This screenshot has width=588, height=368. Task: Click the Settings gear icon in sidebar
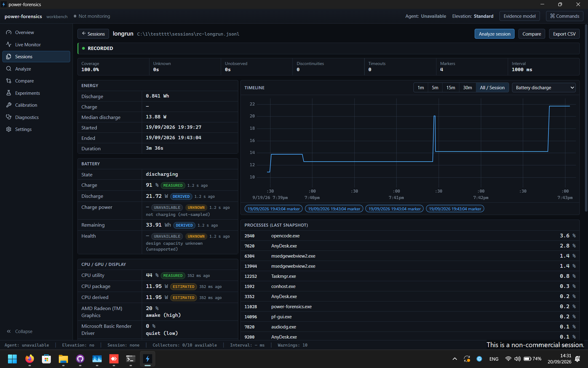(8, 129)
